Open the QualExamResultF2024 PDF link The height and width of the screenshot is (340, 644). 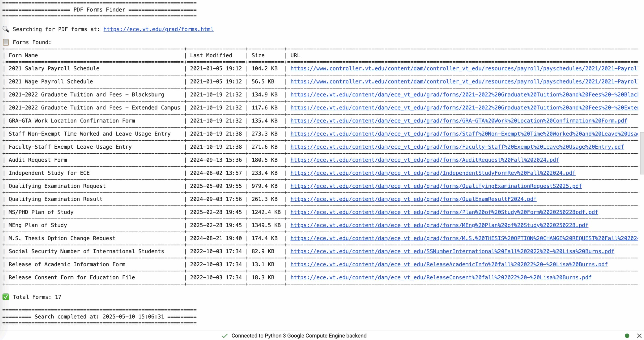[x=413, y=199]
